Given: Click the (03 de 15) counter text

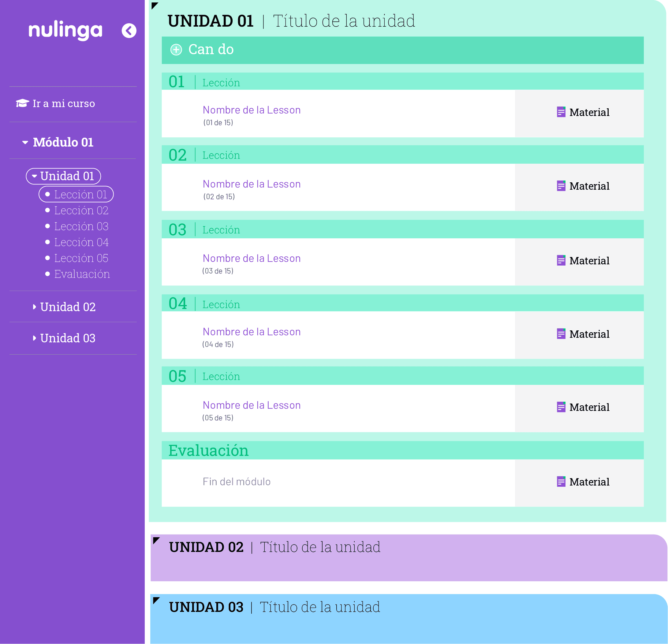Looking at the screenshot, I should 218,271.
